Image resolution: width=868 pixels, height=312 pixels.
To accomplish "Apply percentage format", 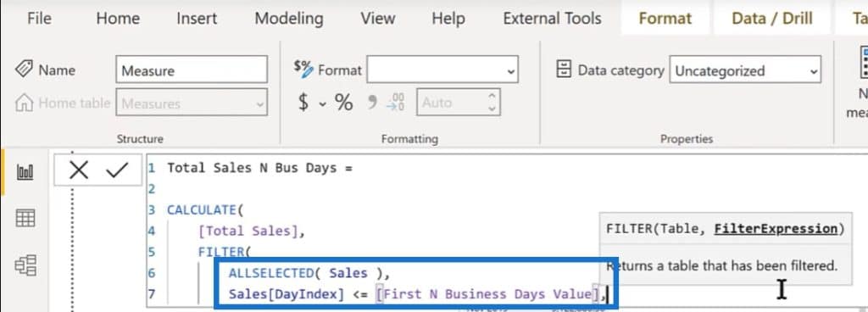I will point(344,103).
